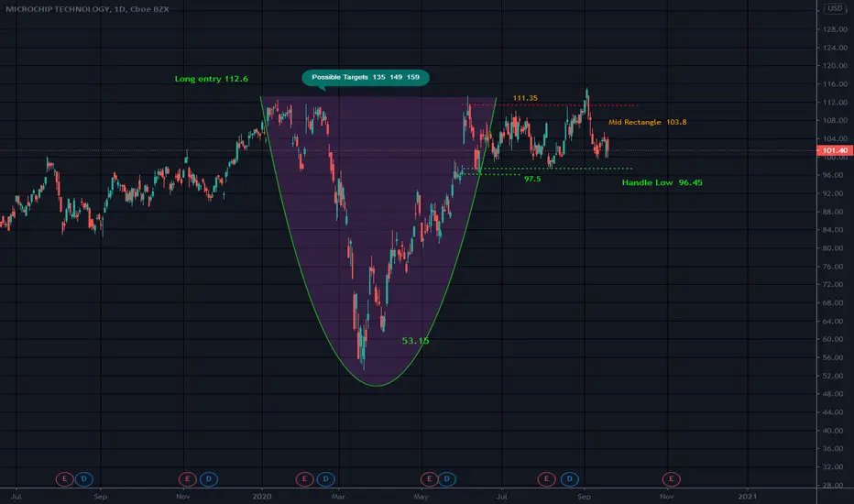This screenshot has width=854, height=504.
Task: Click 88.00 on the price axis
Action: [835, 212]
